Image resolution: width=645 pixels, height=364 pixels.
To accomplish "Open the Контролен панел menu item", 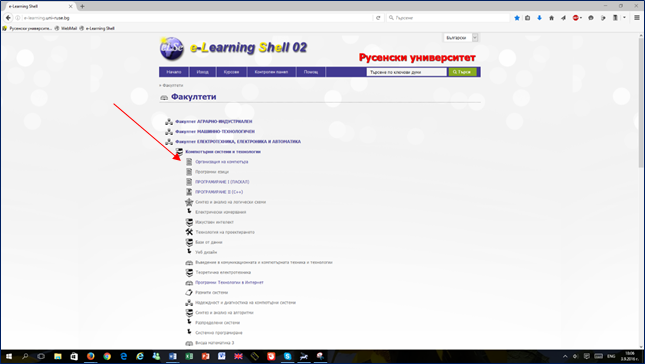I will pos(271,72).
